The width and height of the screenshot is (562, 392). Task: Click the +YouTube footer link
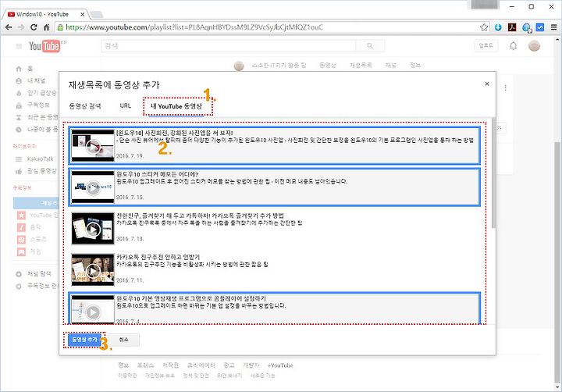280,365
